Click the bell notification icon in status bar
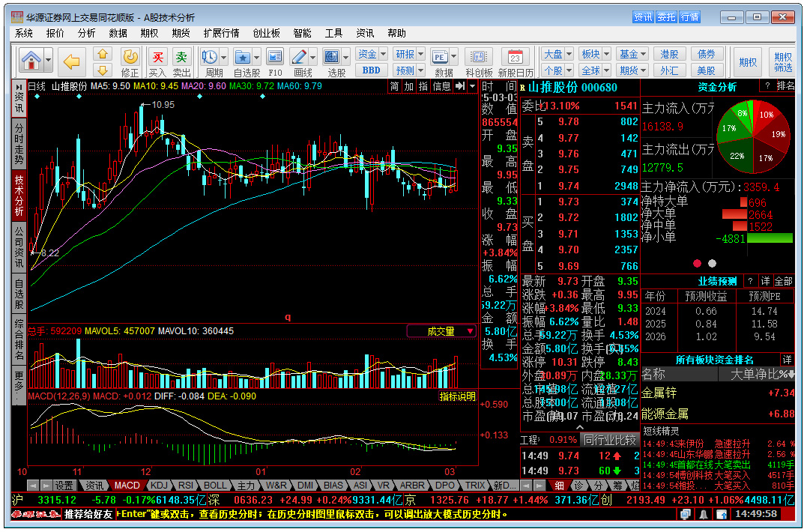Screen dimensions: 807x532 (x=703, y=514)
